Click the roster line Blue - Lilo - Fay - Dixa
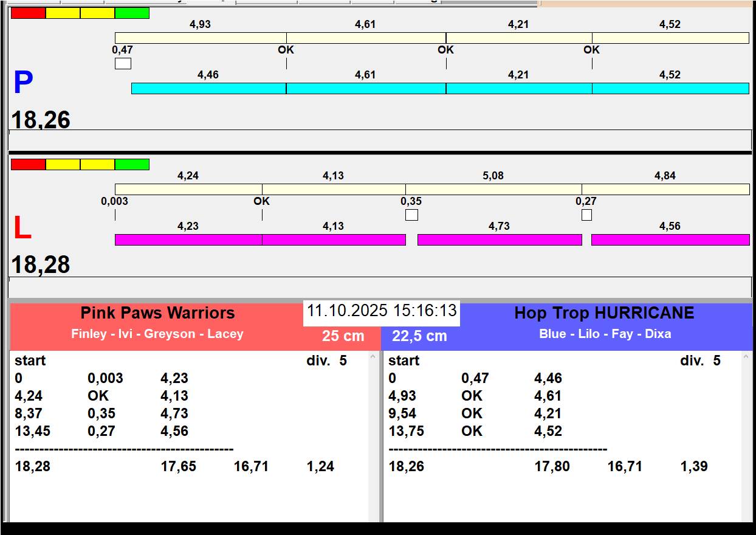This screenshot has width=756, height=535. (x=605, y=334)
